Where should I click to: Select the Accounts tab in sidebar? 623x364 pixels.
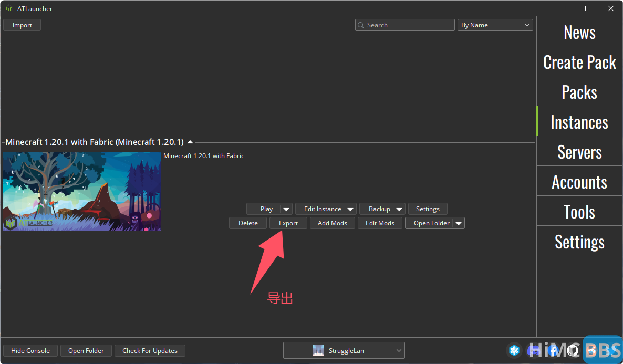point(579,182)
